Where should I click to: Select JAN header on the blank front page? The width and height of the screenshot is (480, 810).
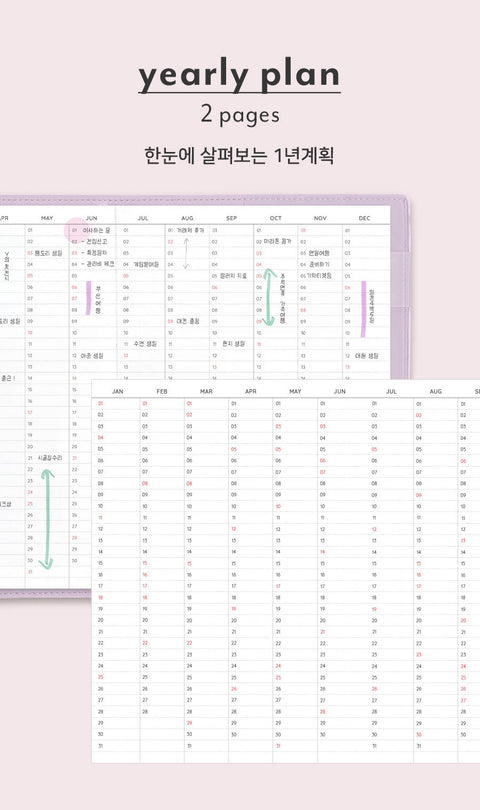point(118,392)
